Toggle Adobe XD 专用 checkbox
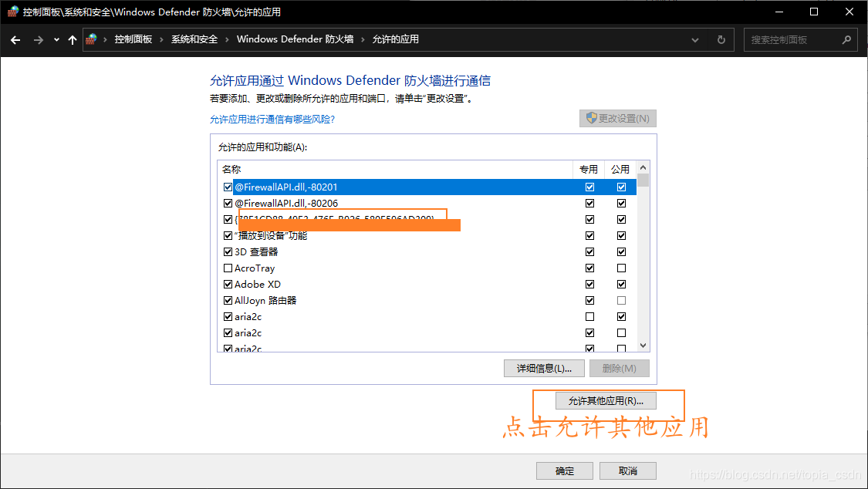 click(x=589, y=285)
